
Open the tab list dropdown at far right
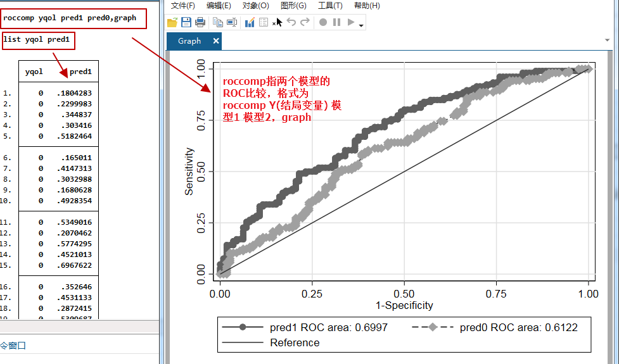coord(607,41)
